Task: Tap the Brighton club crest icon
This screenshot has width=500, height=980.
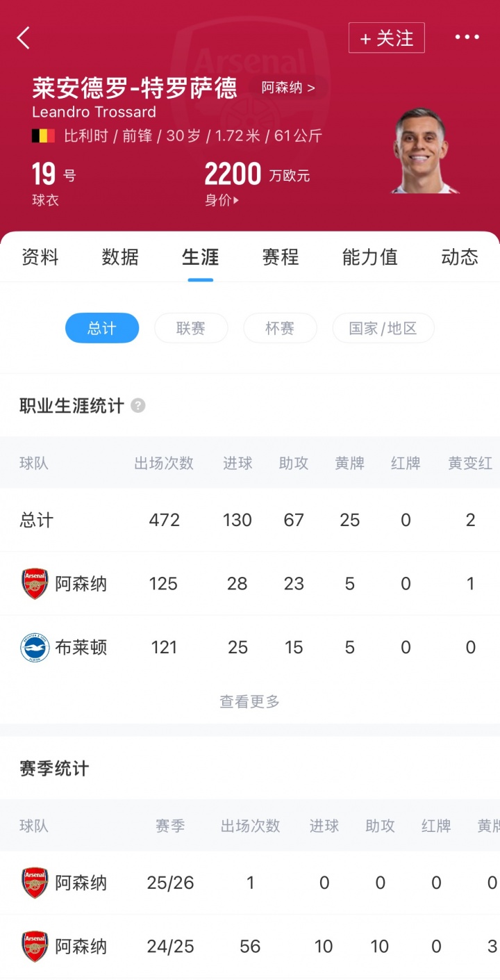Action: click(x=35, y=648)
